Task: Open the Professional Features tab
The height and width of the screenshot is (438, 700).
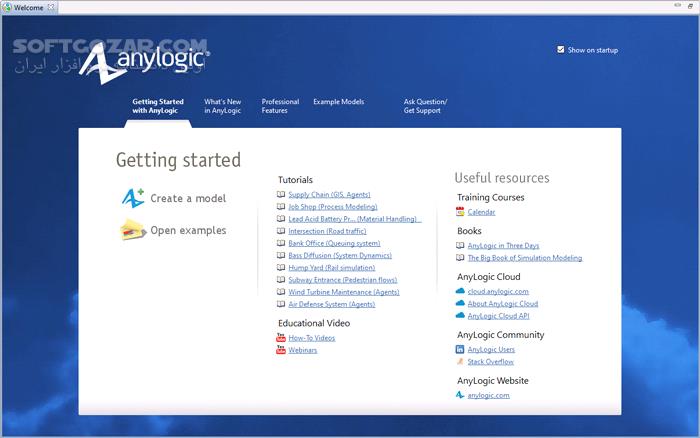Action: point(280,106)
